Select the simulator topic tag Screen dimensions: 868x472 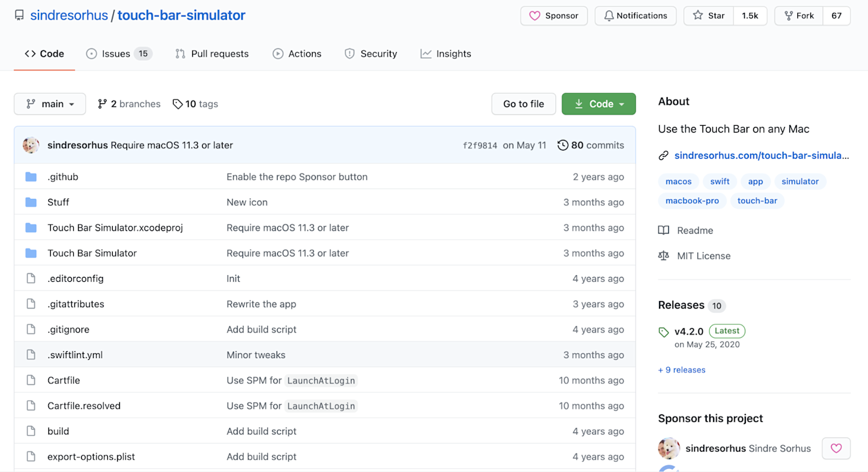point(800,181)
